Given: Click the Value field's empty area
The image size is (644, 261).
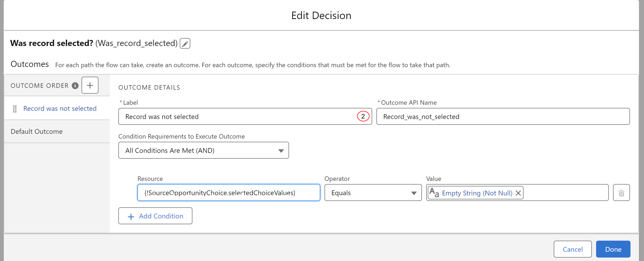Looking at the screenshot, I should [566, 193].
